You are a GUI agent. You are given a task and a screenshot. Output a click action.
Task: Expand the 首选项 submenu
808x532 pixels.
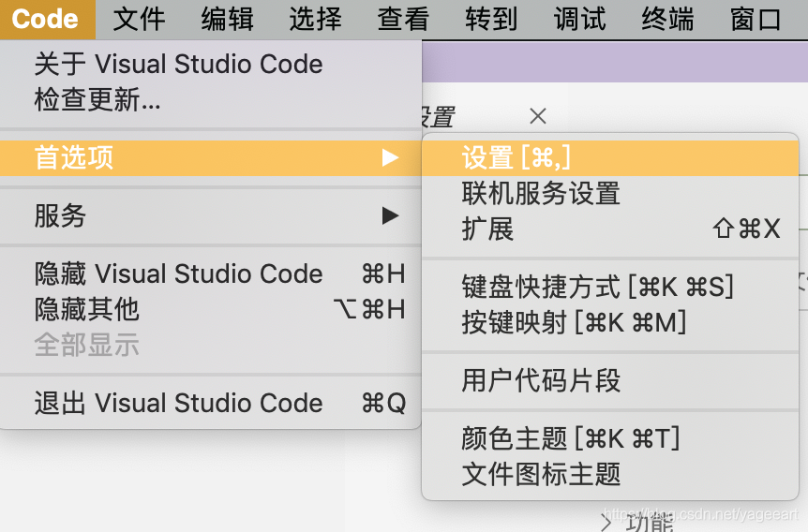(x=210, y=157)
